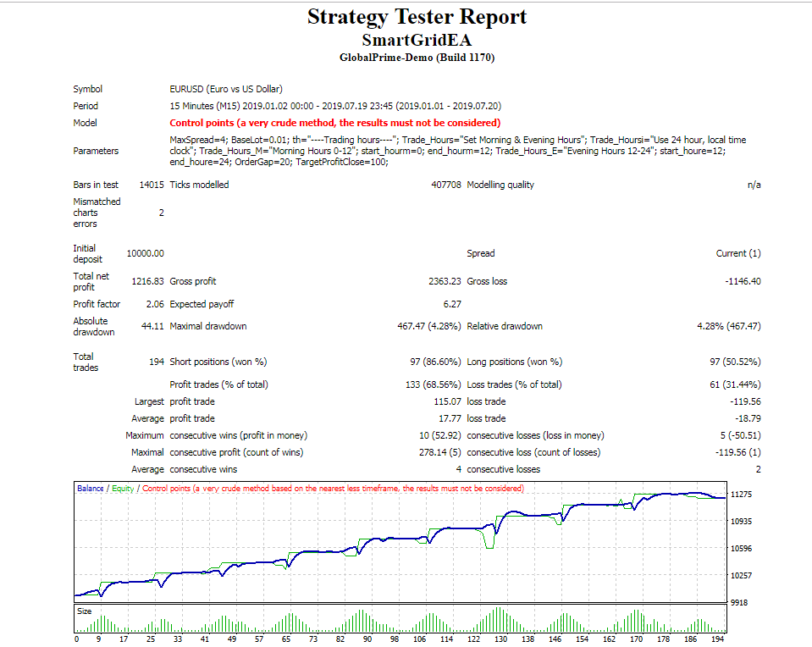Select EURUSD (Euro vs US Dollar) text

point(226,89)
